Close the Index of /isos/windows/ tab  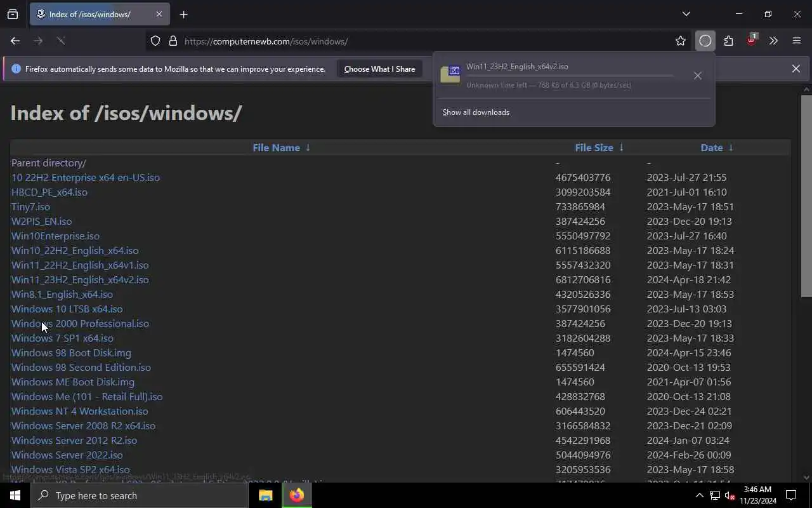pos(159,14)
